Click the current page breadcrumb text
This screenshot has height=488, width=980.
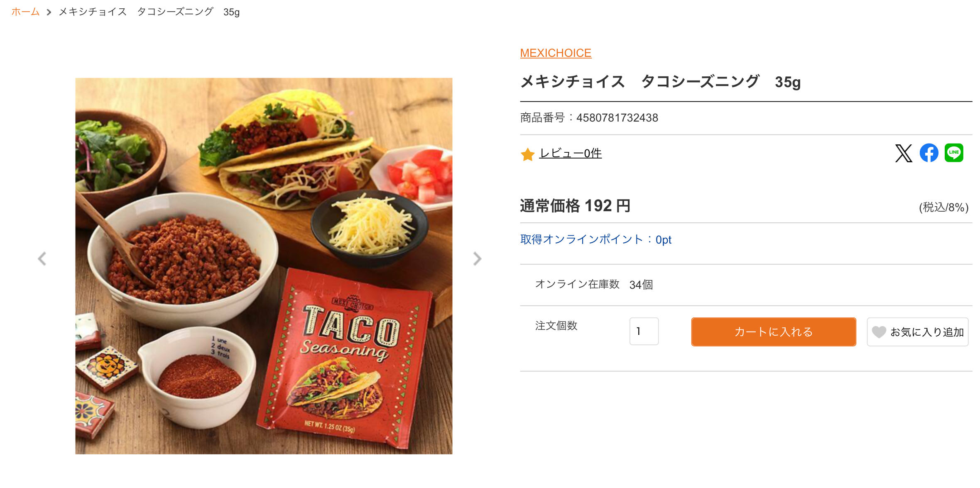(x=149, y=12)
